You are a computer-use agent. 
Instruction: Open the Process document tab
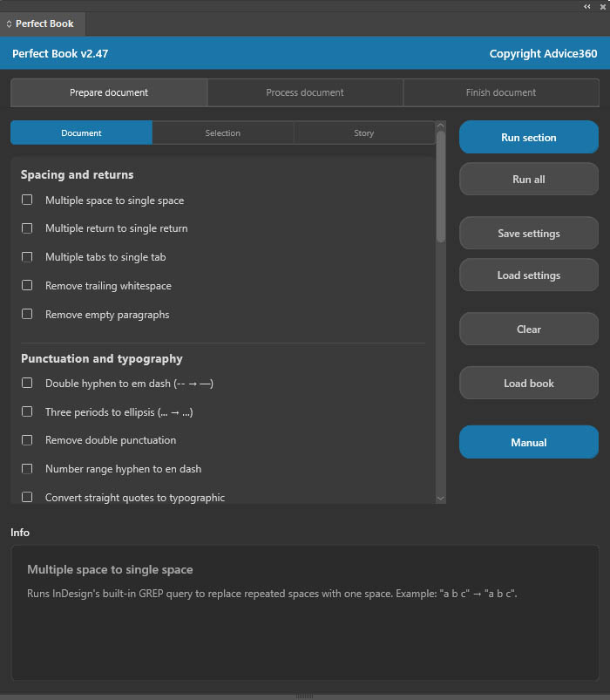click(305, 92)
